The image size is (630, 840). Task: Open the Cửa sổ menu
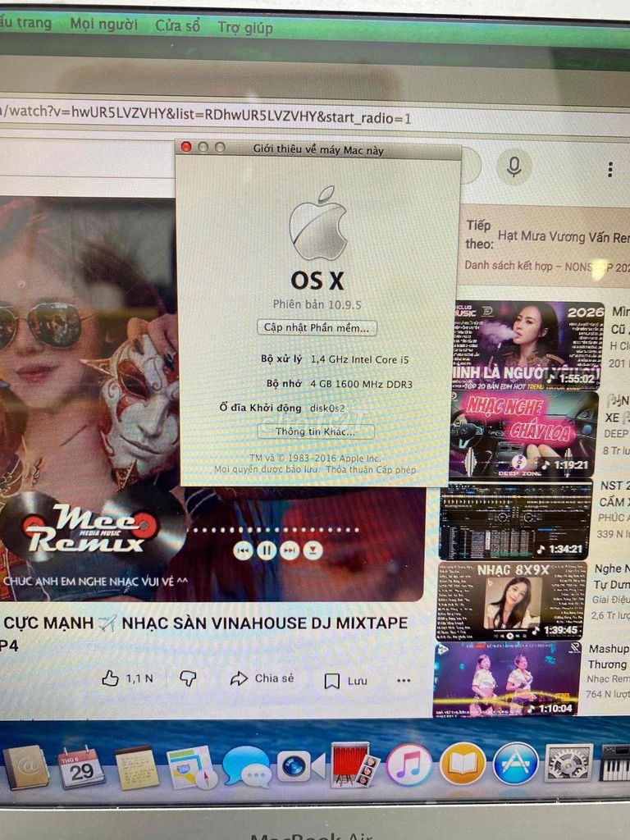coord(177,25)
